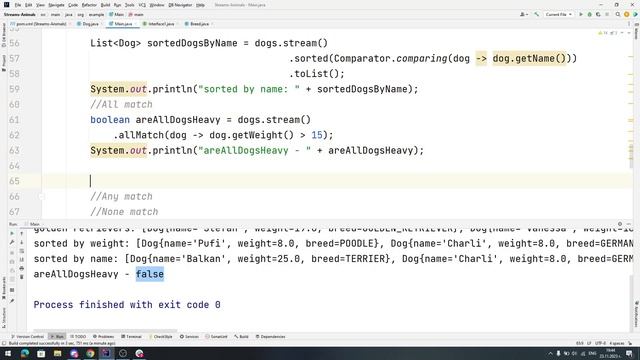Viewport: 640px width, 360px height.
Task: Click the orange IDE updates icon
Action: pyautogui.click(x=627, y=14)
